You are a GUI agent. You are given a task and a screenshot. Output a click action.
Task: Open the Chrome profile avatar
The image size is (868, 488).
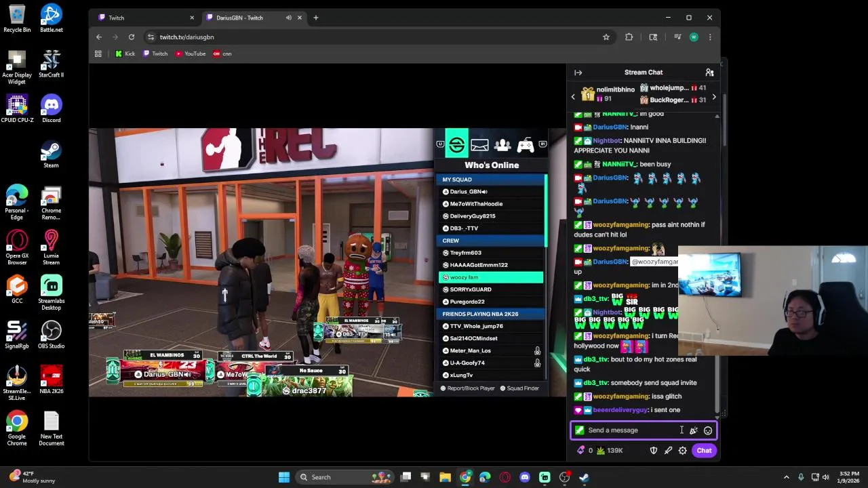[x=694, y=37]
